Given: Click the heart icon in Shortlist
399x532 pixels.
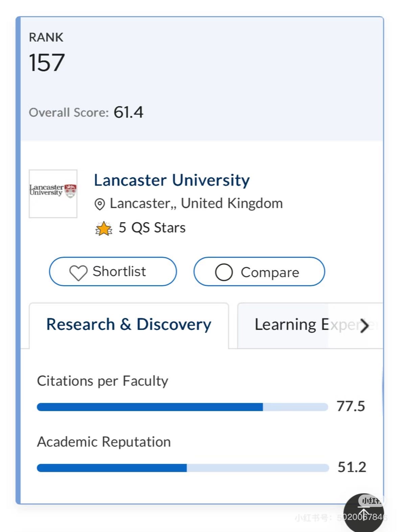Looking at the screenshot, I should 78,272.
